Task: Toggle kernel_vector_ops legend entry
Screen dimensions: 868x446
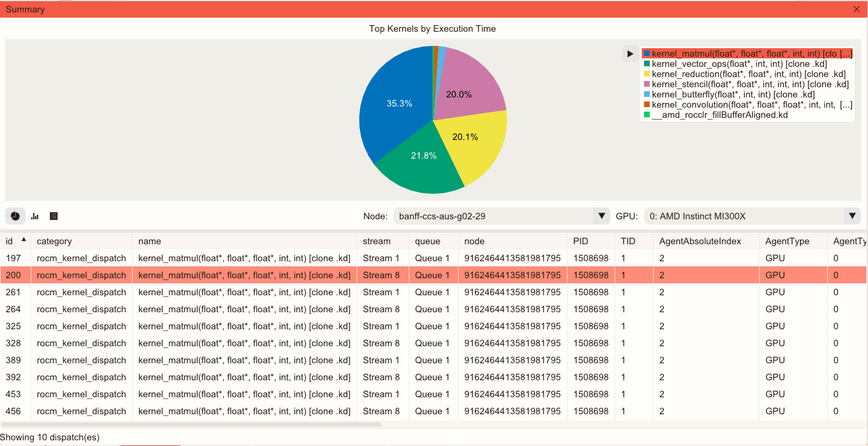Action: [x=739, y=64]
